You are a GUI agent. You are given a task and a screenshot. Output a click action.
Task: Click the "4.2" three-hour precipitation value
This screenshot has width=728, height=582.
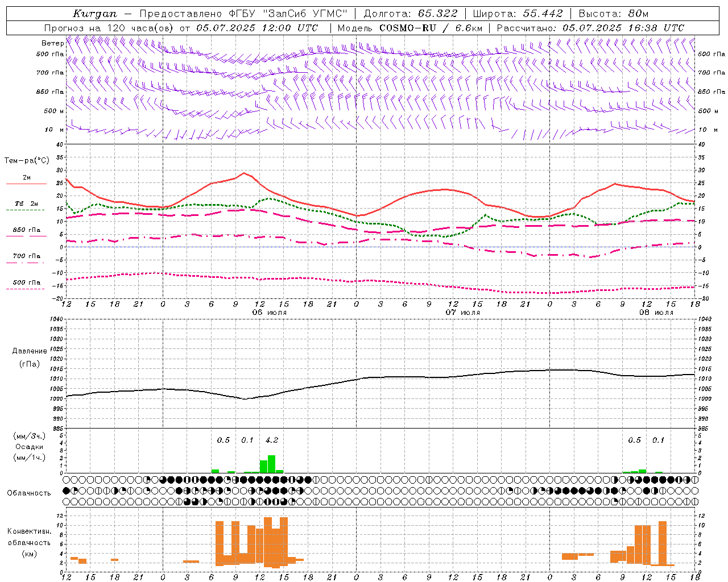pos(272,440)
